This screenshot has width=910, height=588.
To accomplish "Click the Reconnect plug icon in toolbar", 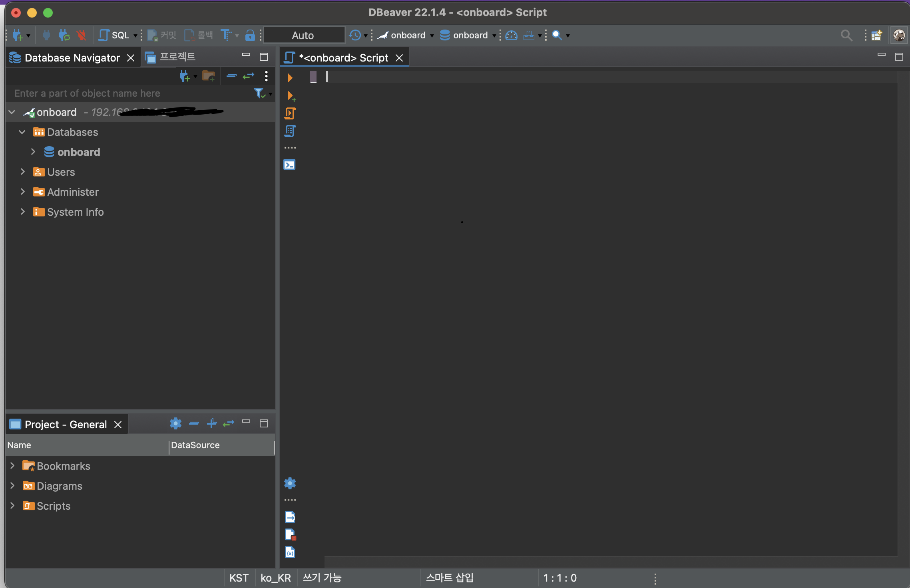I will (x=64, y=35).
